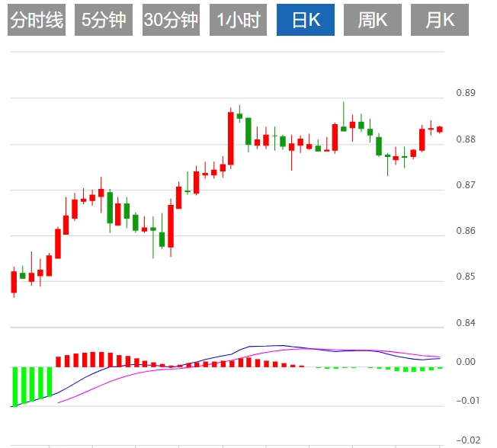Click the 0.86 price axis label
Viewport: 497px width, 448px height.
[466, 231]
